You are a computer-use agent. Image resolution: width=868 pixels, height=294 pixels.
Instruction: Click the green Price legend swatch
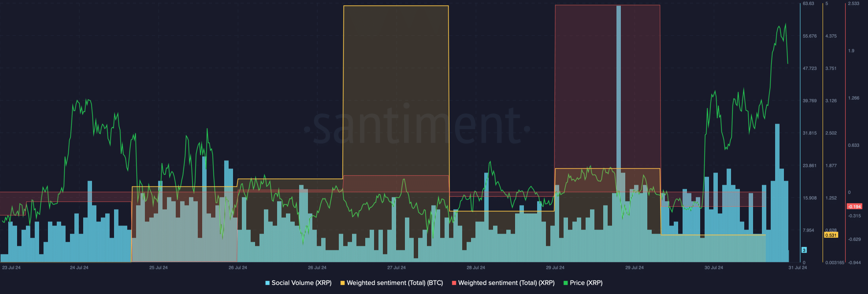coord(566,283)
